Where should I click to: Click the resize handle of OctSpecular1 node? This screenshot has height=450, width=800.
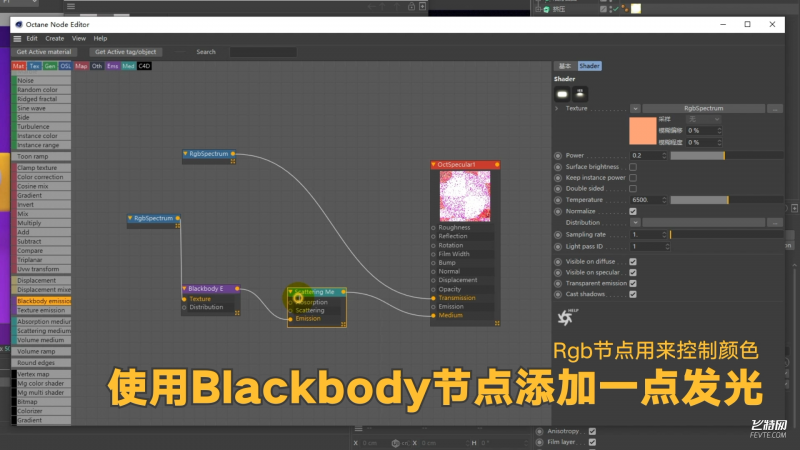click(497, 323)
